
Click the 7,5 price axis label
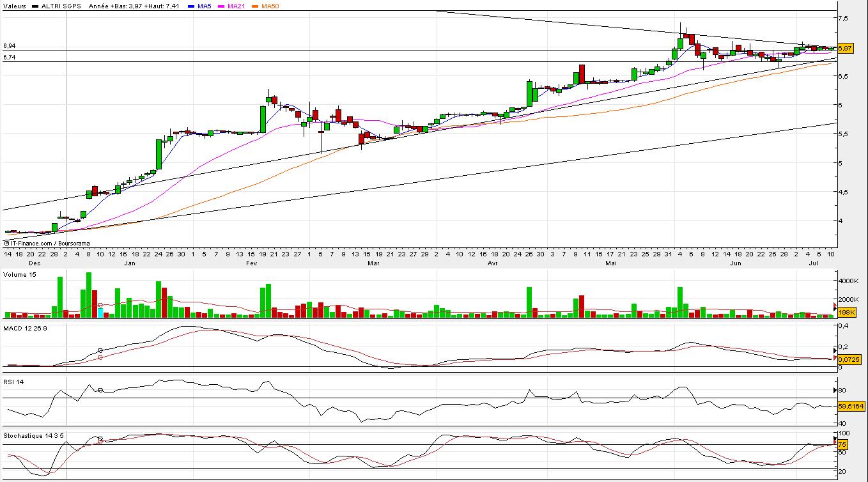tap(844, 18)
